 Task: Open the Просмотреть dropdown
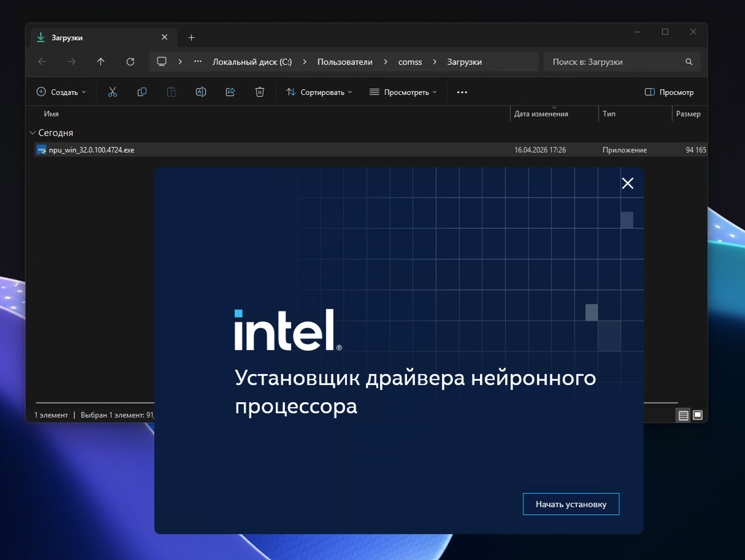tap(403, 92)
